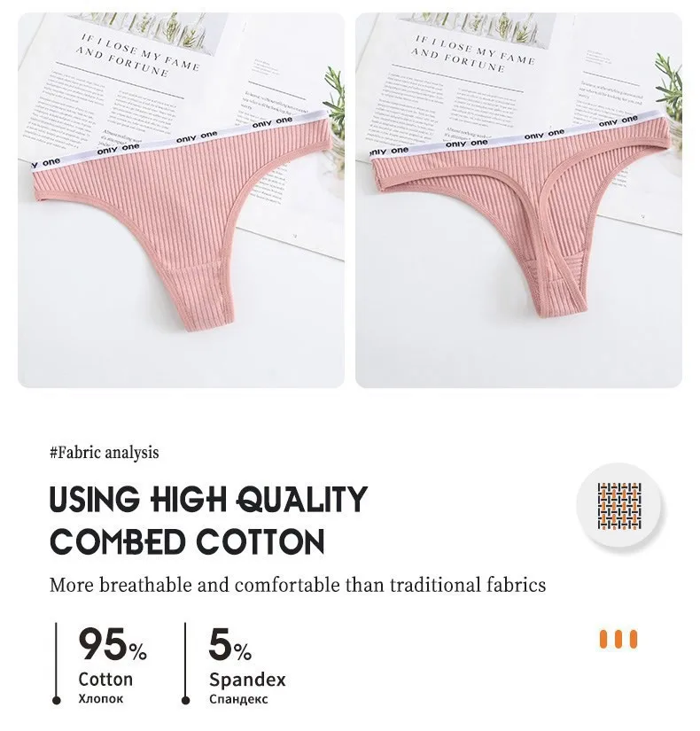
Task: Click the three orange bars icon
Action: (618, 639)
